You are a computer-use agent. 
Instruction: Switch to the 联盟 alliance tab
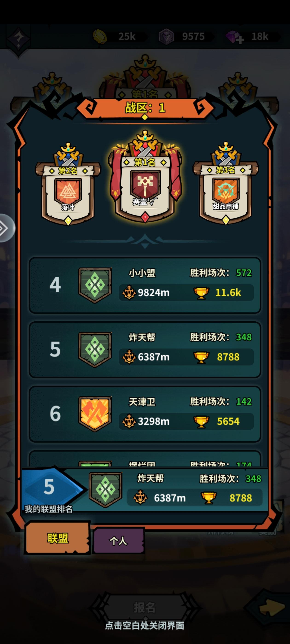coord(57,538)
